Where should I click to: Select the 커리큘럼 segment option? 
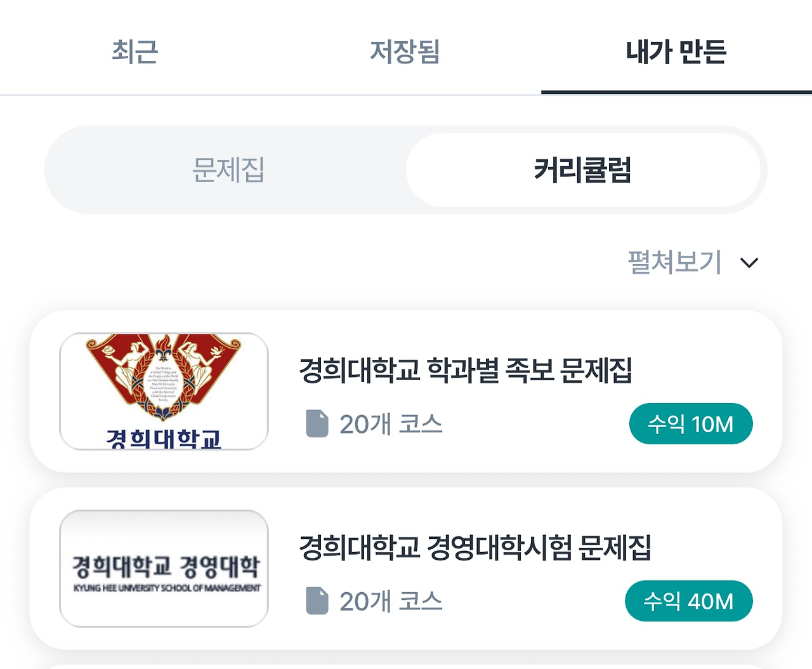pos(582,170)
